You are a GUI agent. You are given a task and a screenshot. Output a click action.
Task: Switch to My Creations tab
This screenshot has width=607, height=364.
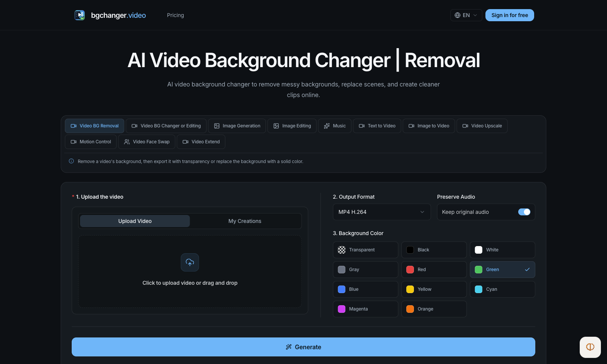245,221
